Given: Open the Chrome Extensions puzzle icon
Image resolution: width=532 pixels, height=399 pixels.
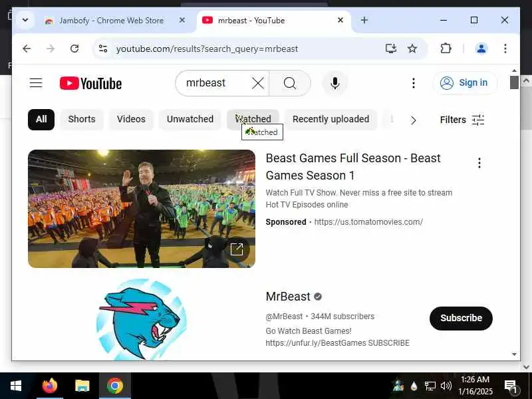Looking at the screenshot, I should [x=446, y=49].
